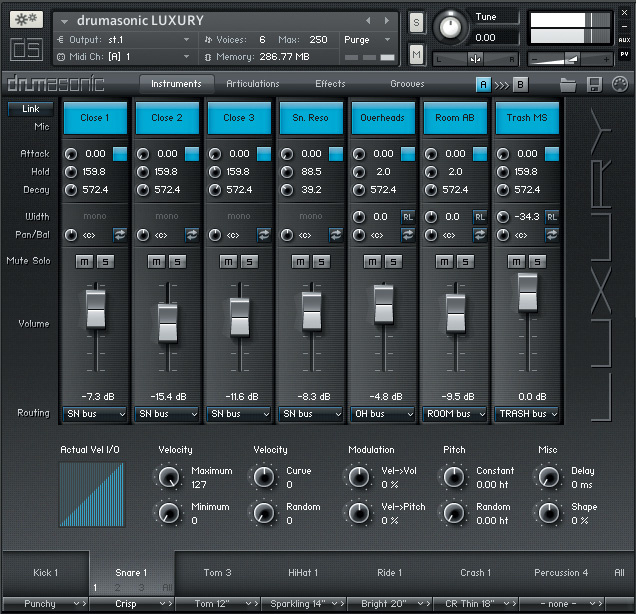Open the snowflake instrument options icon
The height and width of the screenshot is (614, 636).
coord(26,19)
